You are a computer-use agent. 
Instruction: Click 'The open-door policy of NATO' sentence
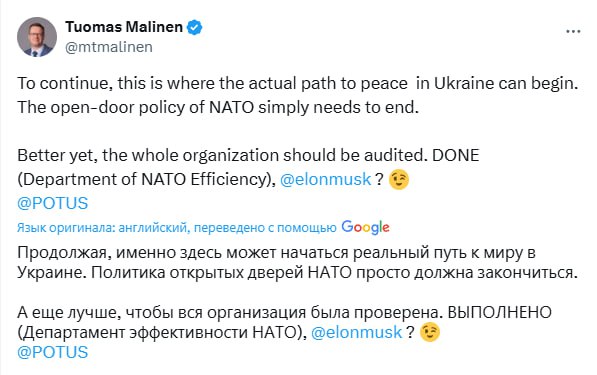218,107
